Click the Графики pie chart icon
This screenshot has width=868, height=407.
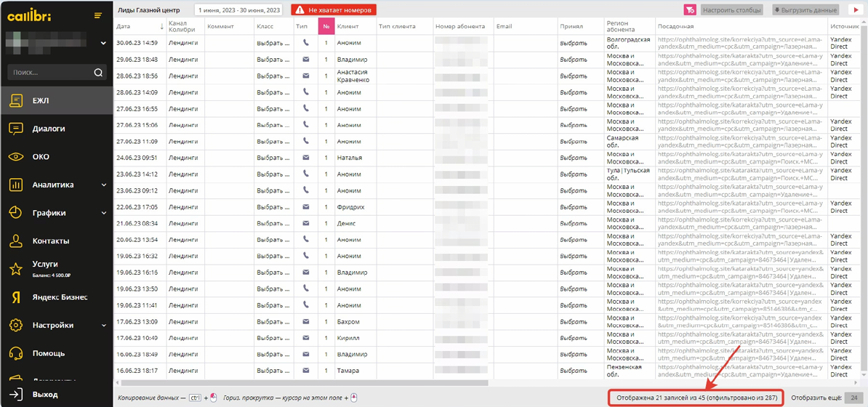pyautogui.click(x=16, y=213)
